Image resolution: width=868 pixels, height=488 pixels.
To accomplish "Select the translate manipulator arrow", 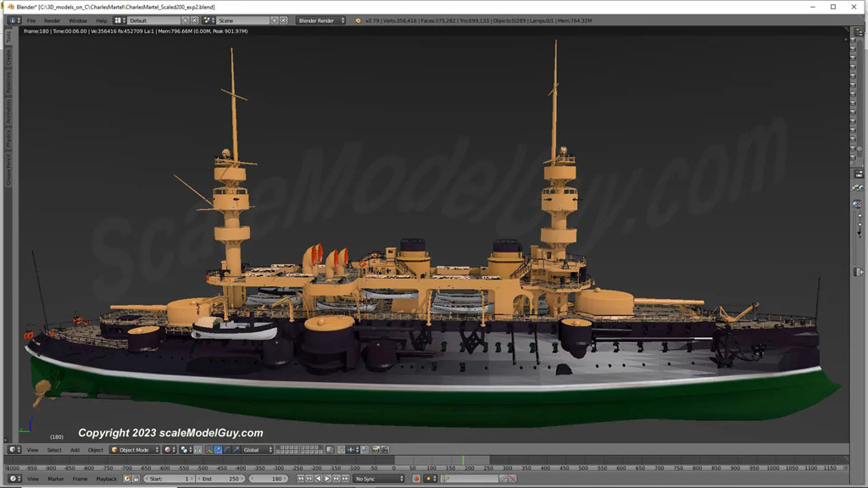I will click(x=218, y=450).
